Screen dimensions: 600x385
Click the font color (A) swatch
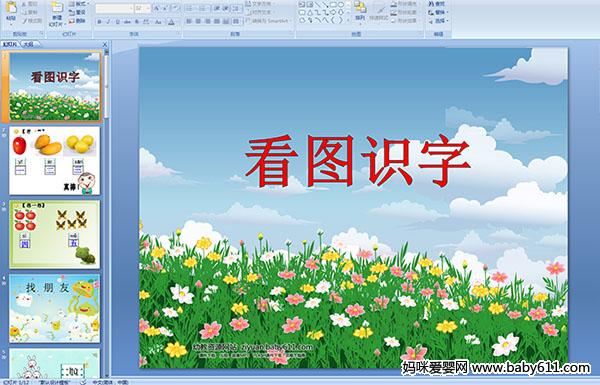171,22
